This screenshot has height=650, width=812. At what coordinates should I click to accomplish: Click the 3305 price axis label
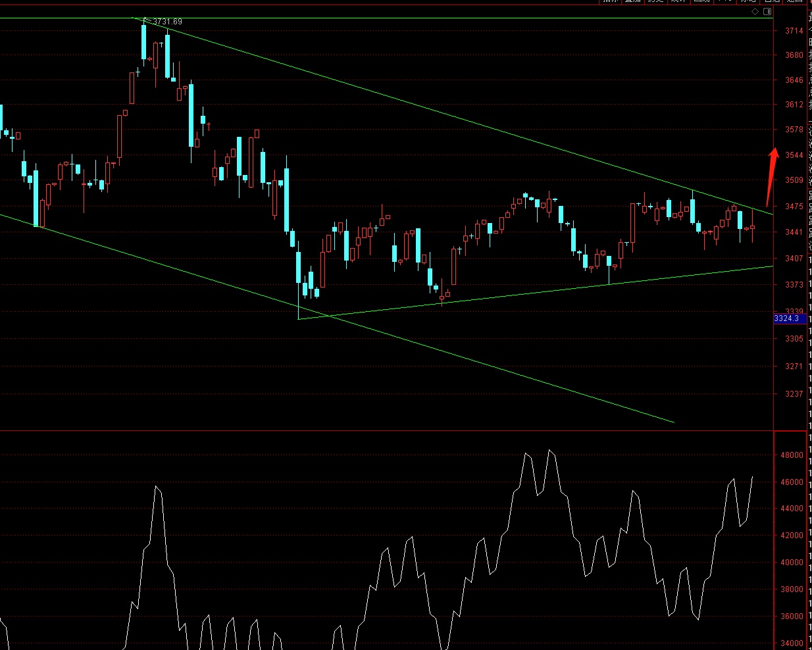pos(794,339)
